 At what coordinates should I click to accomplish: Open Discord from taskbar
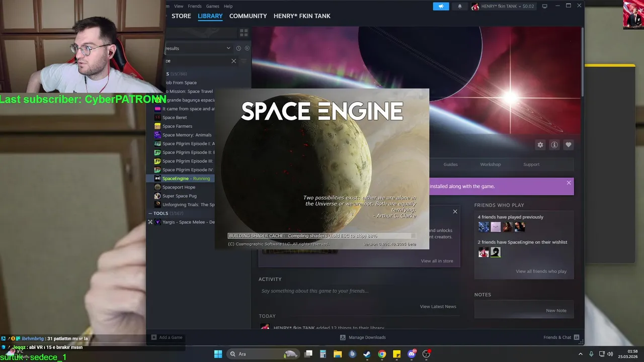412,354
